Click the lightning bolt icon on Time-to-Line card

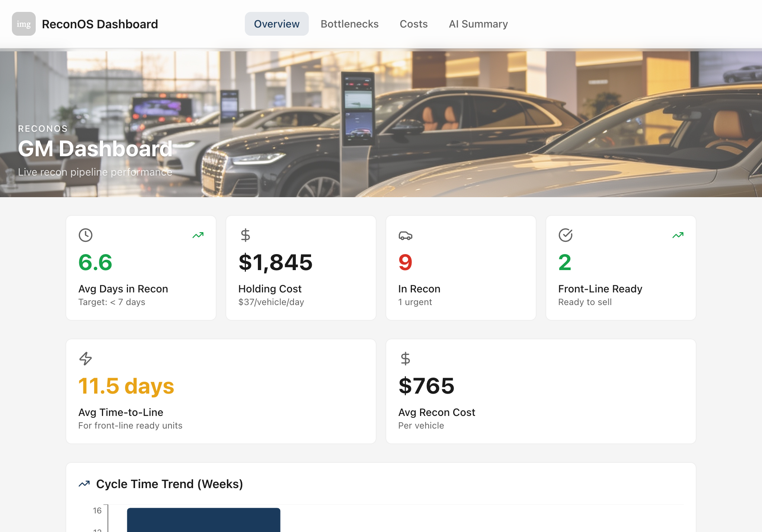[86, 359]
